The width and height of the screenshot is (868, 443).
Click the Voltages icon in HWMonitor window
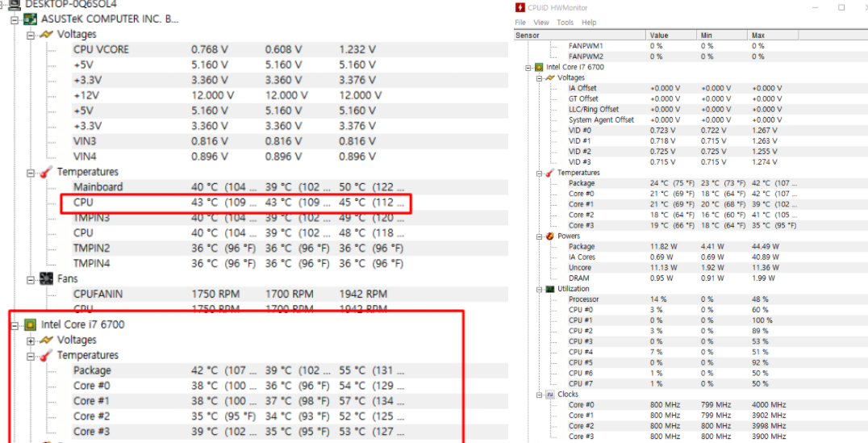coord(549,77)
